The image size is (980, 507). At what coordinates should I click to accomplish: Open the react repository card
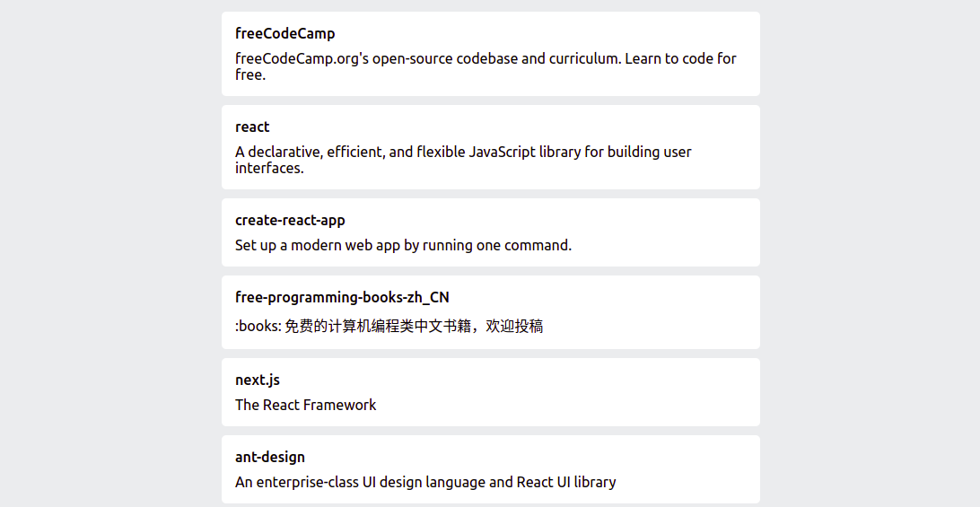[x=491, y=147]
